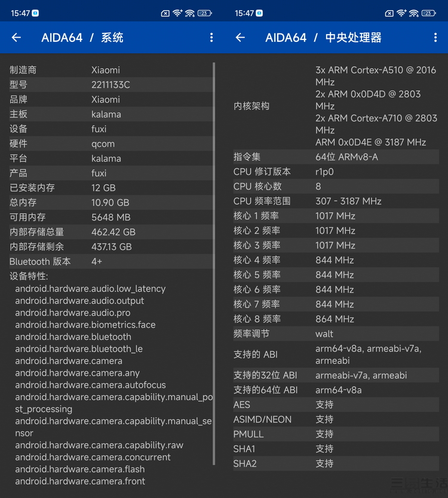
Task: Tap blue notification icon beside time above 系统
Action: 36,13
